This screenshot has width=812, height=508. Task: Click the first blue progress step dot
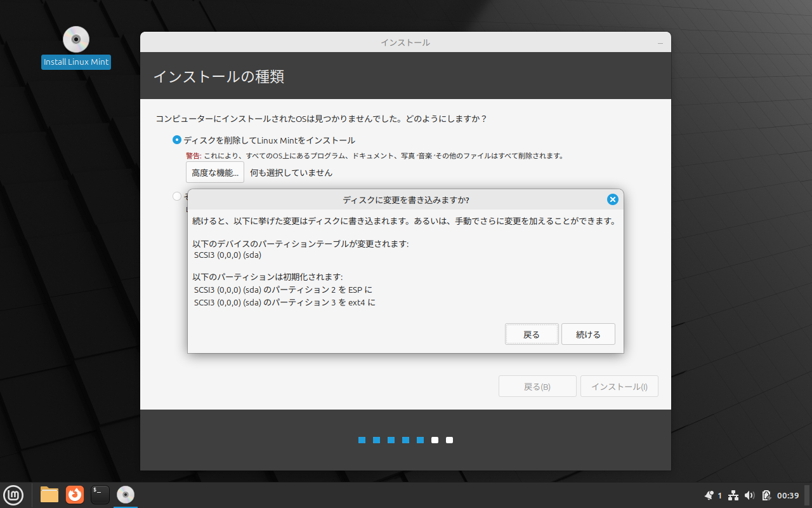tap(362, 440)
